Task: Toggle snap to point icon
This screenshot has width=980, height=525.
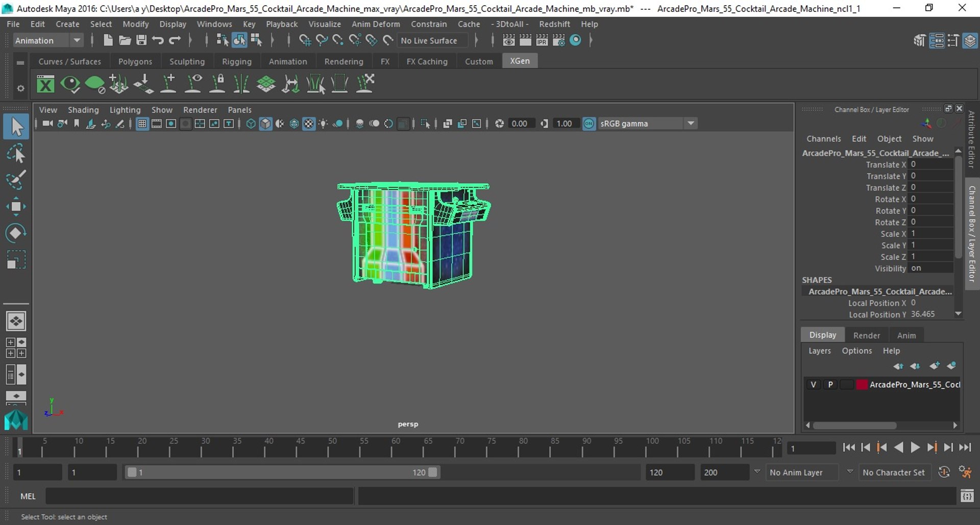Action: pos(338,40)
